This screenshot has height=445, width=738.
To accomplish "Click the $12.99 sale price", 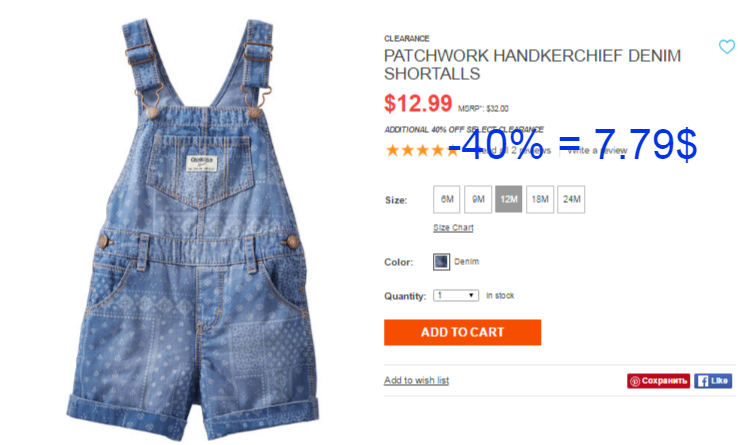I will tap(418, 103).
